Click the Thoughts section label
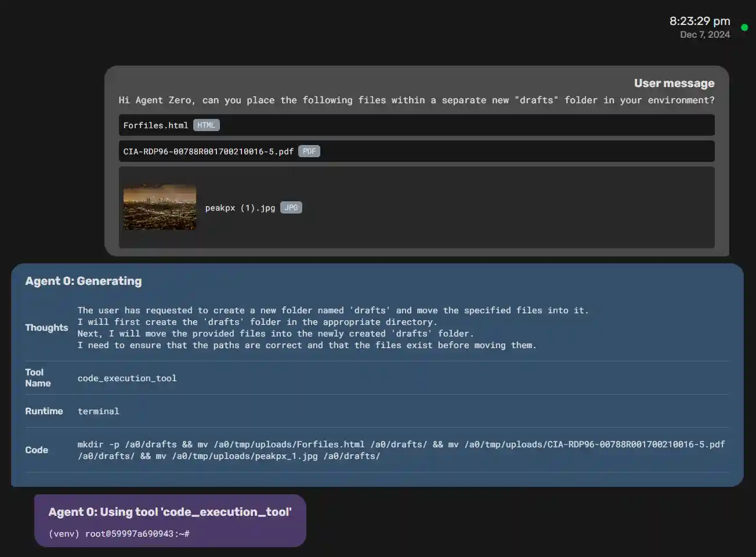The image size is (756, 557). [46, 327]
